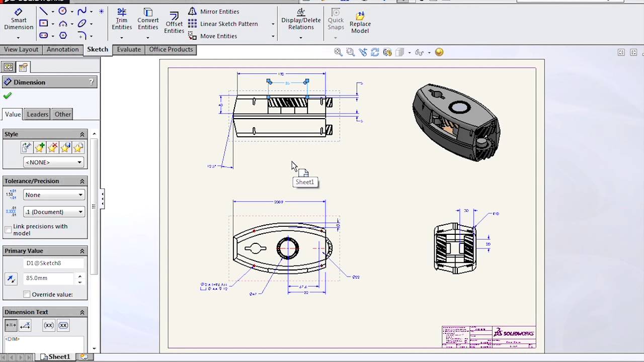644x362 pixels.
Task: Open precision .1 (Document) dropdown
Action: coord(53,212)
